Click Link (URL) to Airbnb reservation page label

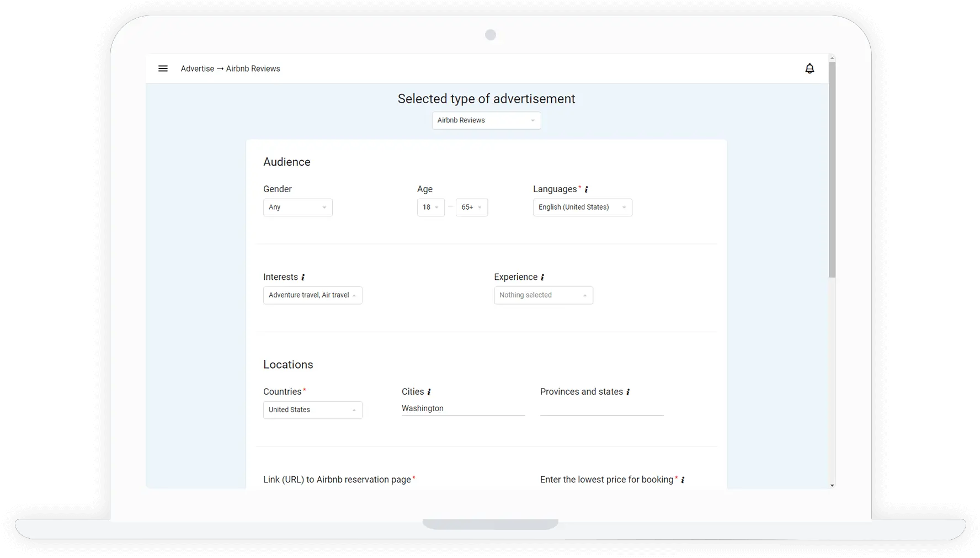coord(337,480)
